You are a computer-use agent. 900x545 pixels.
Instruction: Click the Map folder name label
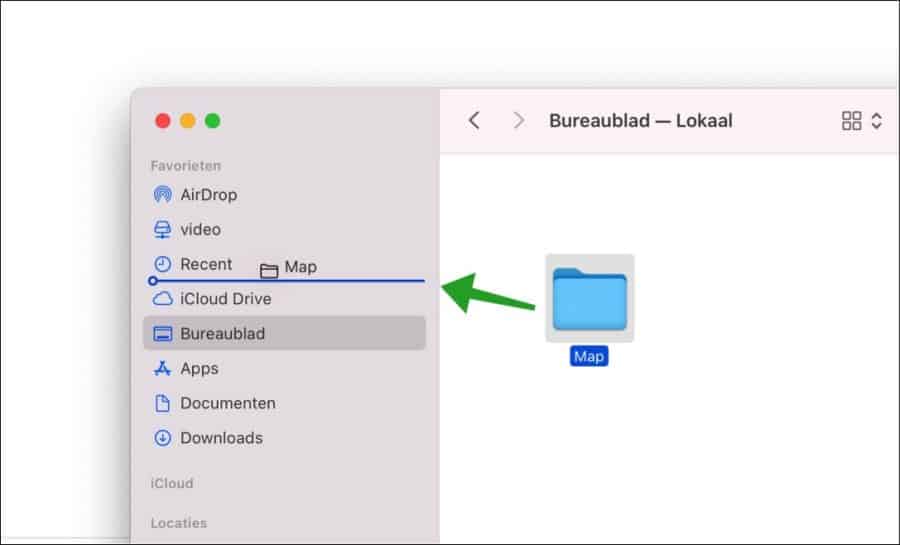pos(589,356)
